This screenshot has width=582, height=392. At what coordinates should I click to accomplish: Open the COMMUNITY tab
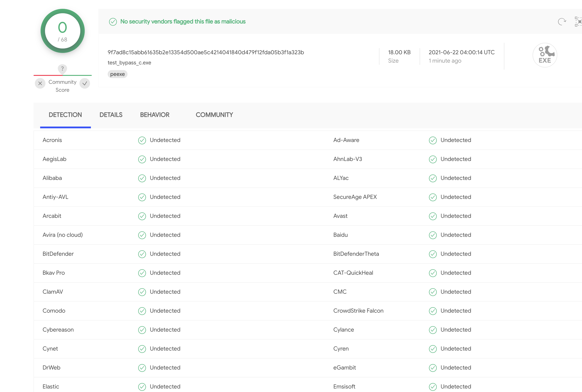click(x=214, y=115)
